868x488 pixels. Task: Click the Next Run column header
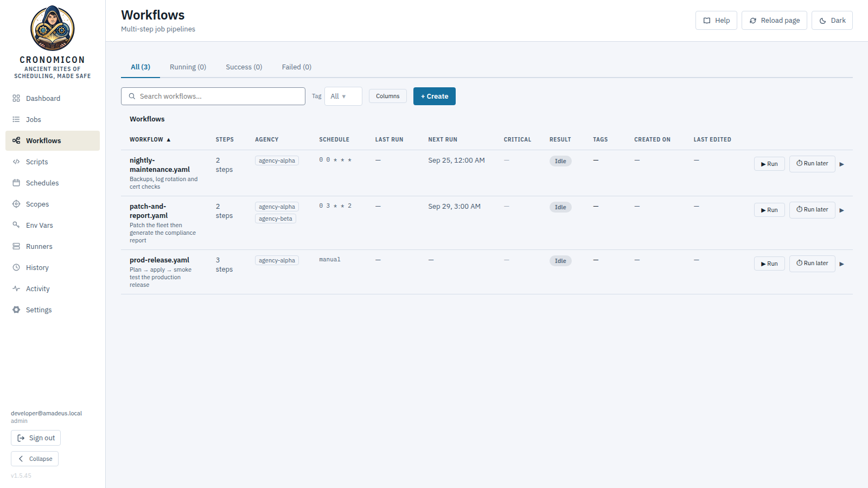443,139
